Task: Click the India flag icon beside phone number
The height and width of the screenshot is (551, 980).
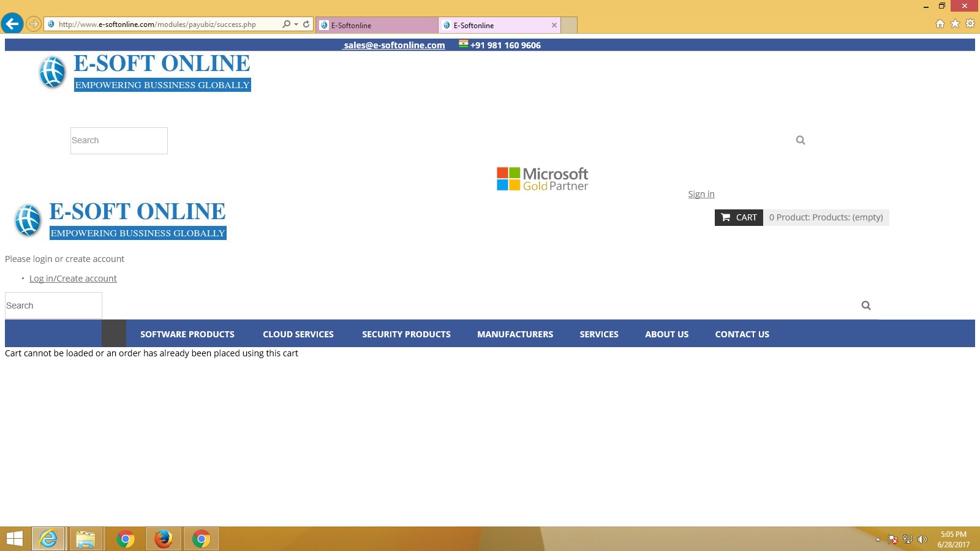Action: click(464, 44)
